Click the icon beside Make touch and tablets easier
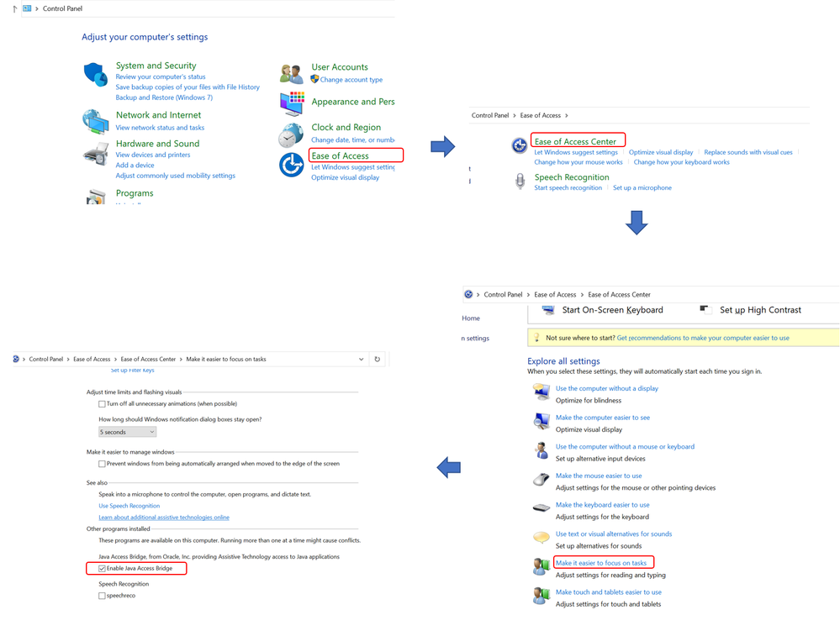The image size is (840, 631). coord(541,595)
